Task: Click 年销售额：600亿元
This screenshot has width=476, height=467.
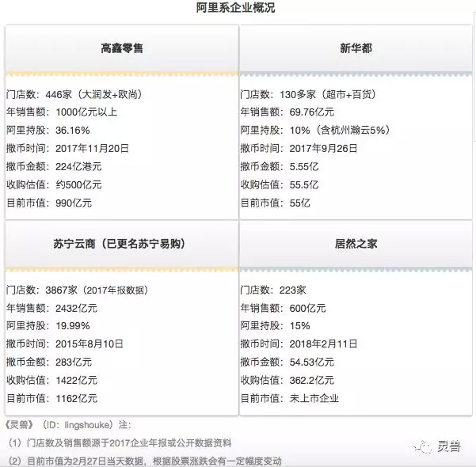Action: click(x=283, y=309)
